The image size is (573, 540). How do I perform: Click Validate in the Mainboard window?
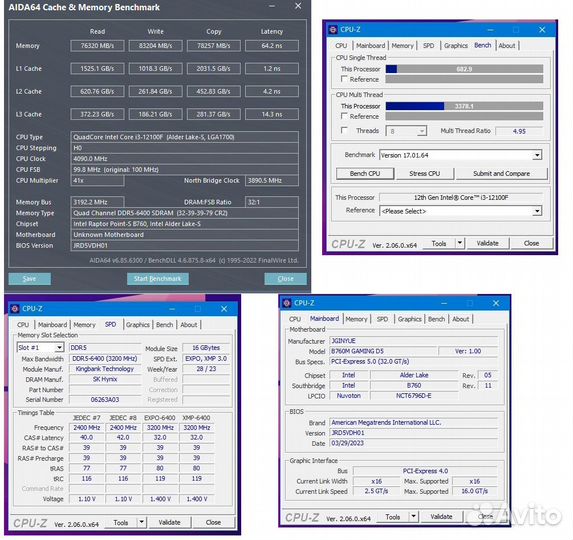[x=441, y=516]
